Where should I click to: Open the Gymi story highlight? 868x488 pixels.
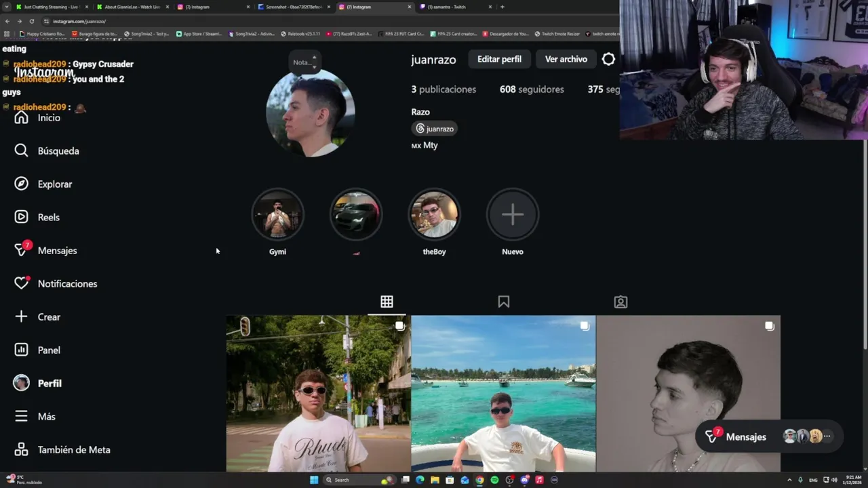point(277,214)
